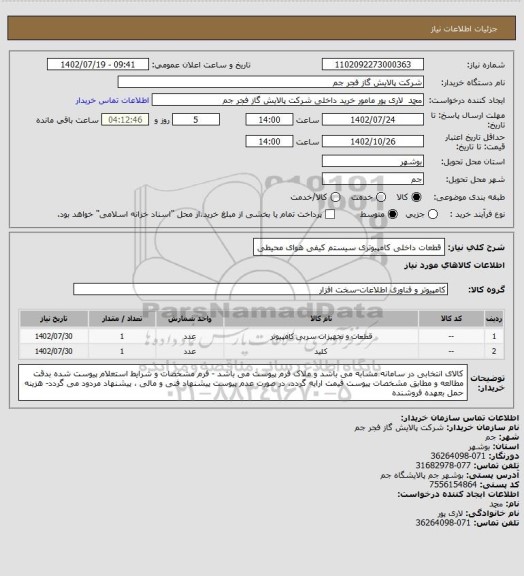Open the اطلاعات تماس خریدار link

click(x=112, y=100)
